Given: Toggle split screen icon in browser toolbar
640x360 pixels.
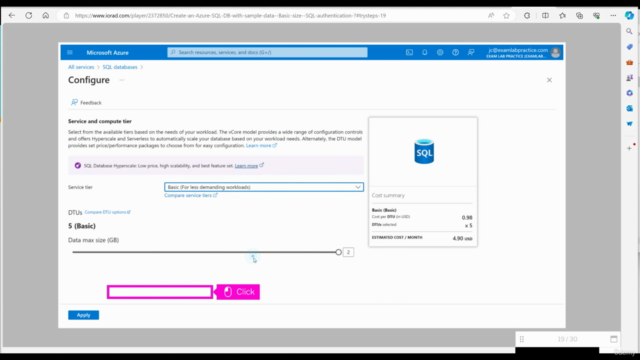Looking at the screenshot, I should point(545,16).
